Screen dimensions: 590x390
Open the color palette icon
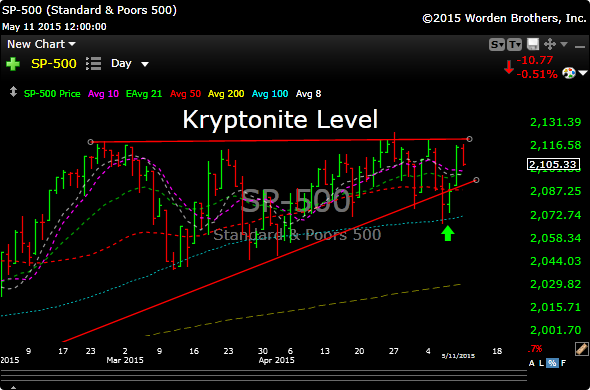click(x=569, y=73)
